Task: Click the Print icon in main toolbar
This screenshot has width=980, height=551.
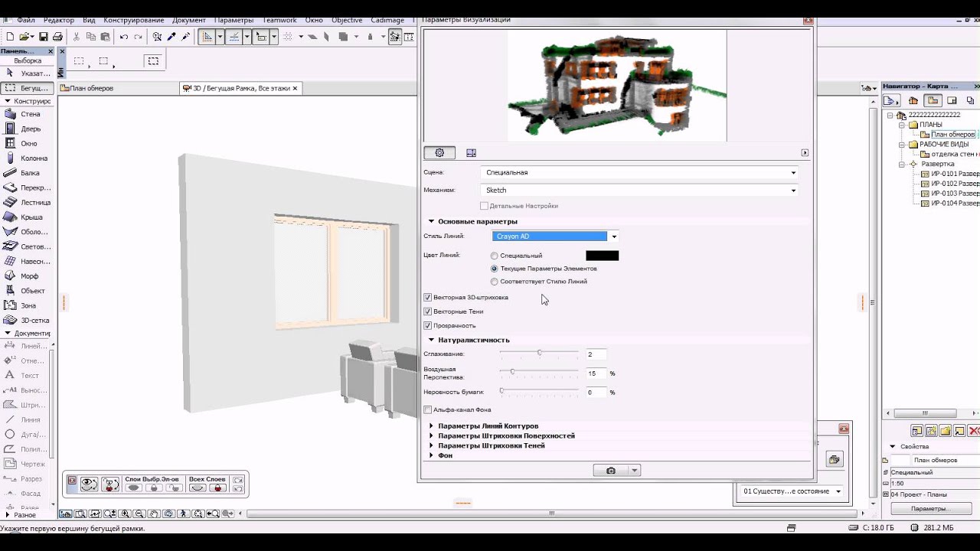Action: pyautogui.click(x=57, y=37)
